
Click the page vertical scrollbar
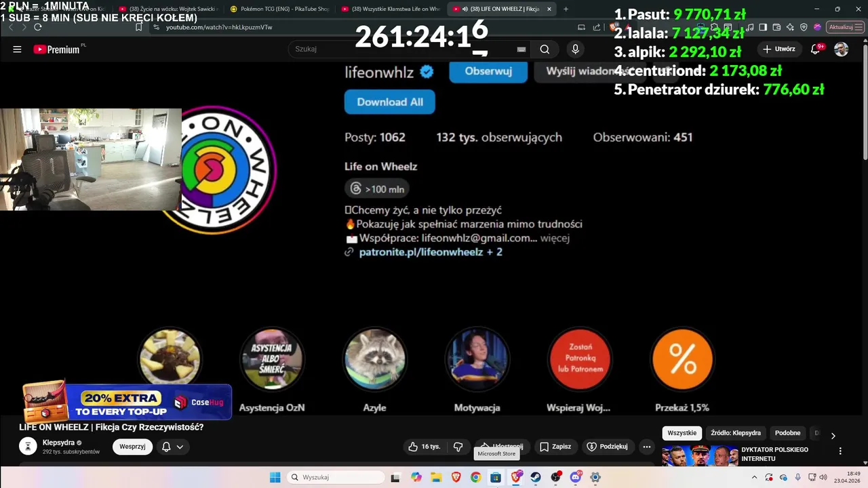click(x=864, y=102)
